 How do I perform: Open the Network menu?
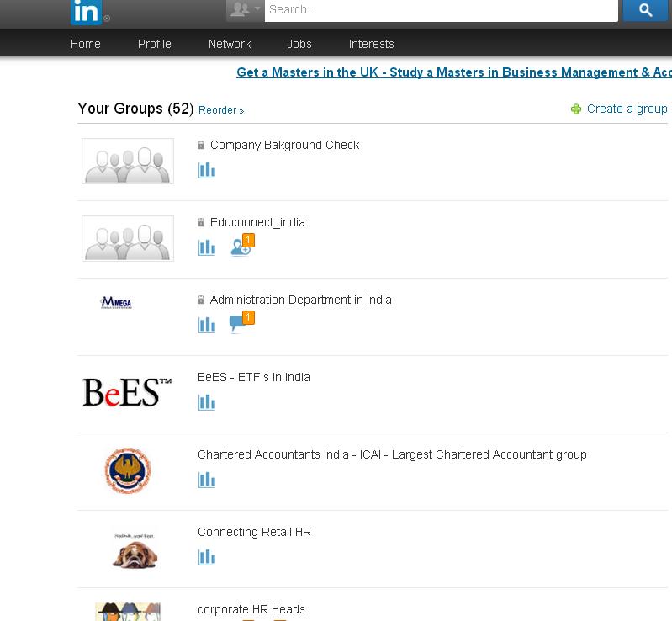point(230,44)
